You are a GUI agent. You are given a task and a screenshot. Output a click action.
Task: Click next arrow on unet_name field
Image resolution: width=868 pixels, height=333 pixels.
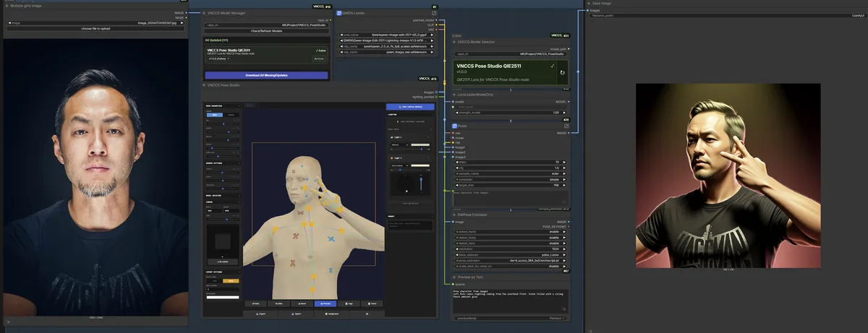click(x=432, y=35)
